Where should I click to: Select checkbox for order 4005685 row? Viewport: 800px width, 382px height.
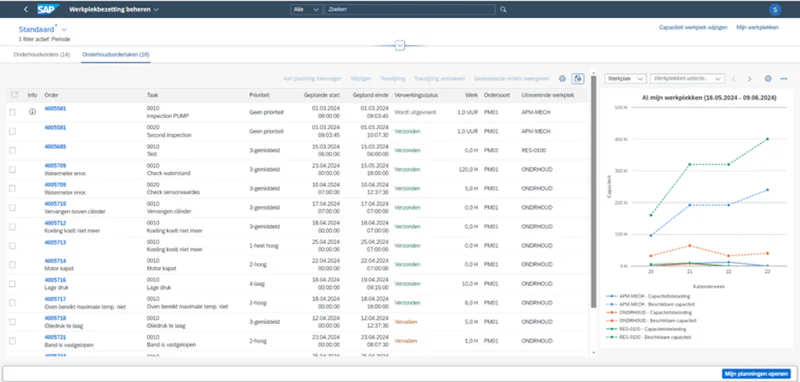pos(12,150)
